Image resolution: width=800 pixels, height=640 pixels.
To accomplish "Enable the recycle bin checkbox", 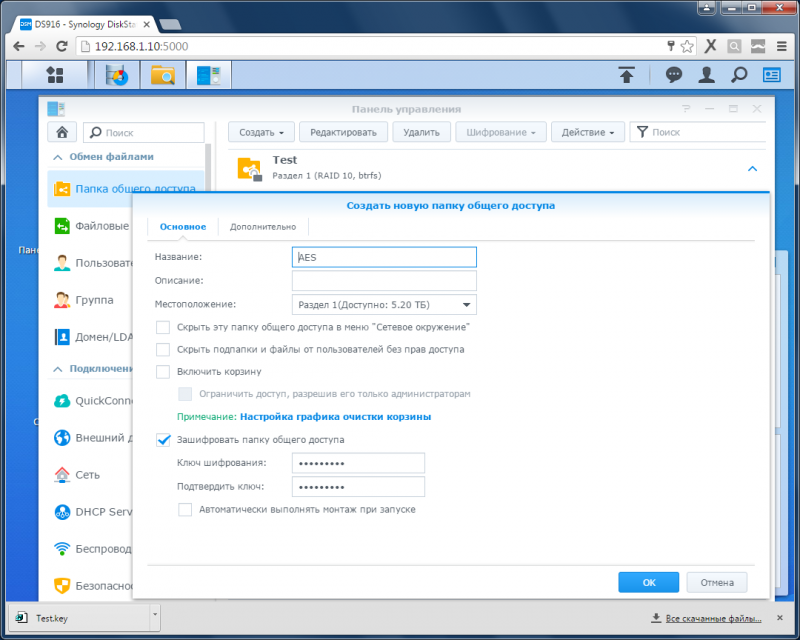I will (163, 372).
